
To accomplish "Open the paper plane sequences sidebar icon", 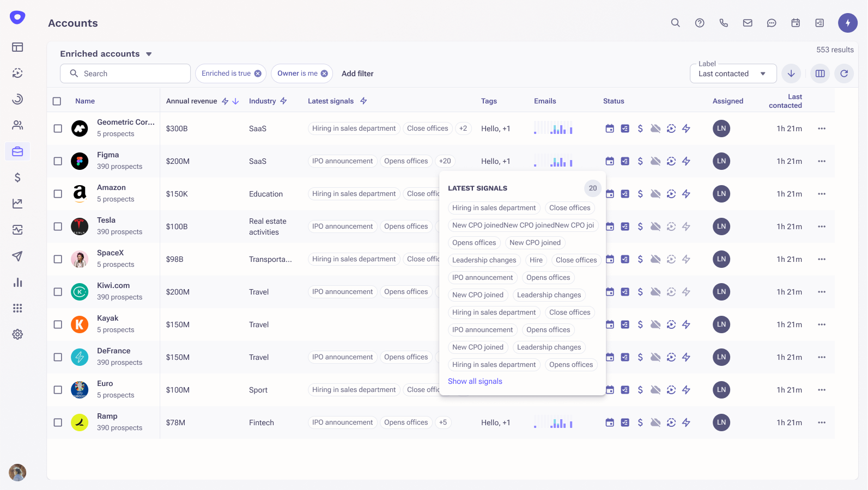I will (x=17, y=256).
